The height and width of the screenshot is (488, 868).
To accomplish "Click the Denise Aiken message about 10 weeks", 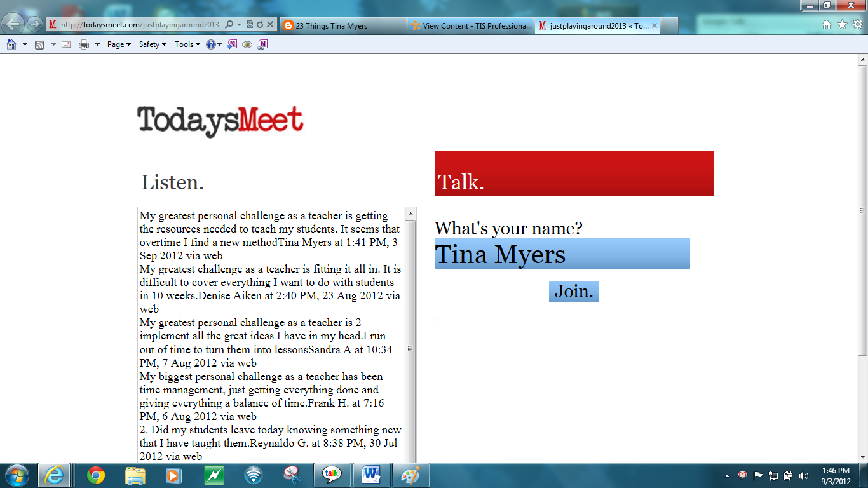I will click(x=270, y=289).
